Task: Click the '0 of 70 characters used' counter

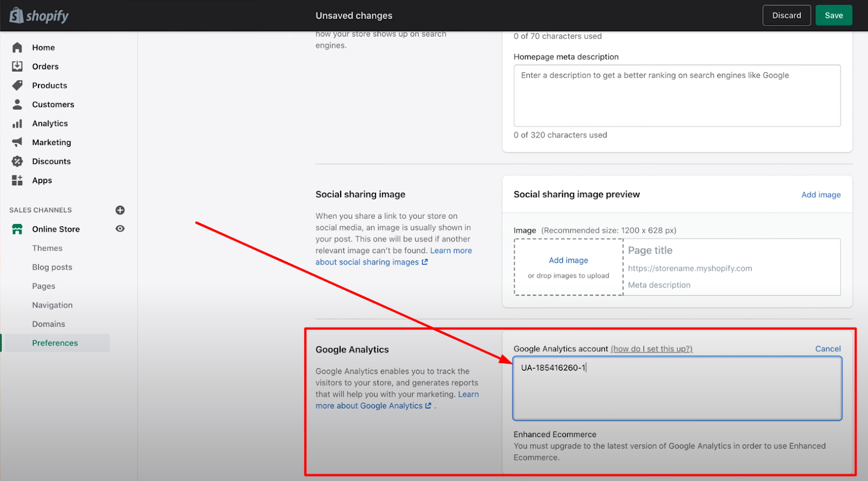Action: [558, 36]
